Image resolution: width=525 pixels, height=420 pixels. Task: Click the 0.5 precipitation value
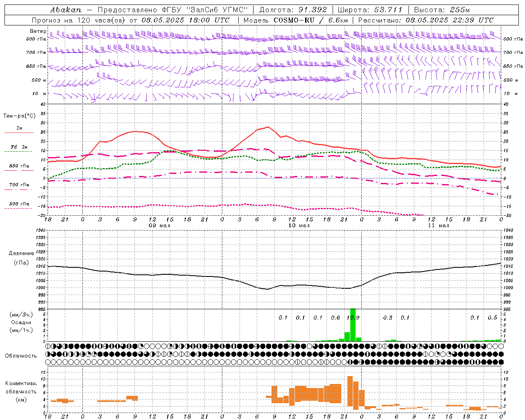click(x=492, y=318)
